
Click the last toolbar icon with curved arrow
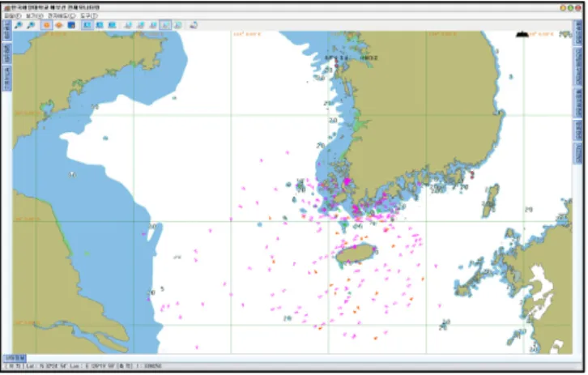click(x=193, y=25)
